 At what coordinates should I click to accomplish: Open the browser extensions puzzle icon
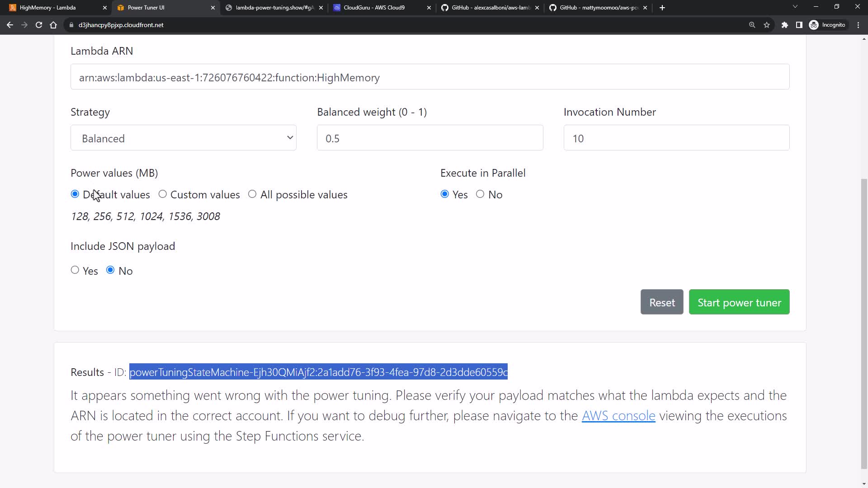(785, 25)
